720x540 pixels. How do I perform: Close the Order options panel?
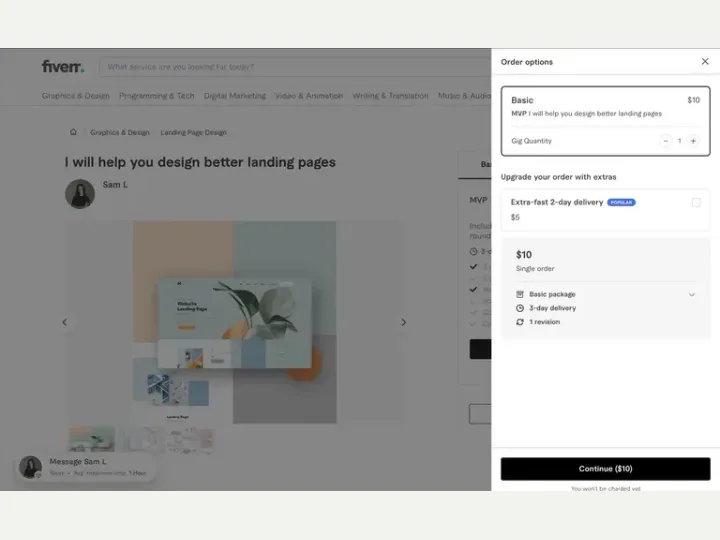click(705, 62)
